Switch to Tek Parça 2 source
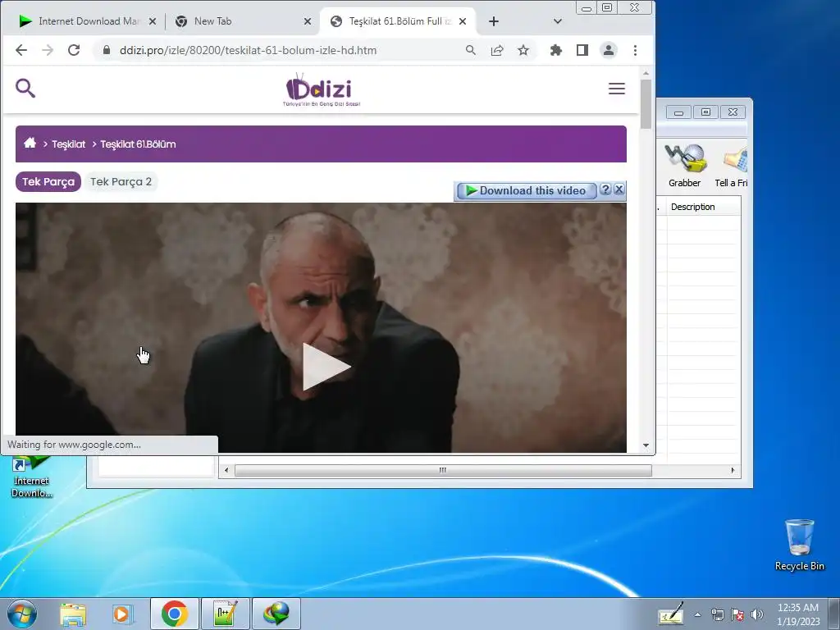The width and height of the screenshot is (840, 630). coord(121,181)
